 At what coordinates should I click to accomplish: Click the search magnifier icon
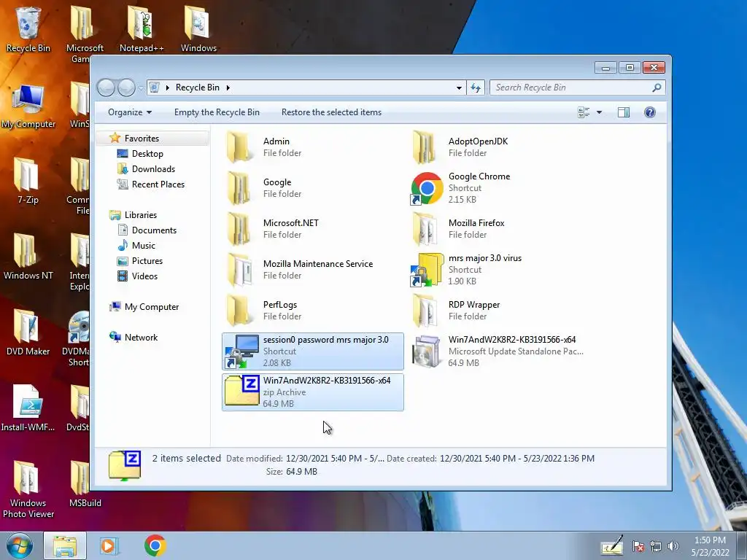point(657,87)
